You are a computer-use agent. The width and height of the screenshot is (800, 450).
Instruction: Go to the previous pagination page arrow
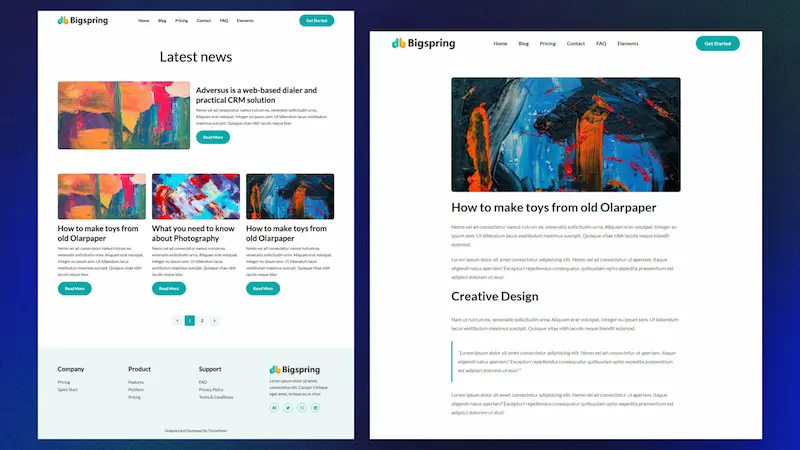[x=177, y=320]
